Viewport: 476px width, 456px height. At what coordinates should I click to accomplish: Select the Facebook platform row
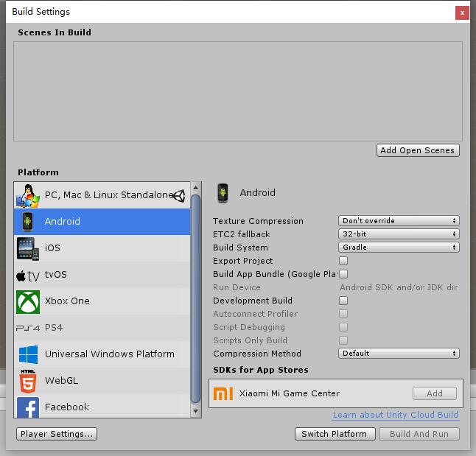(x=102, y=407)
